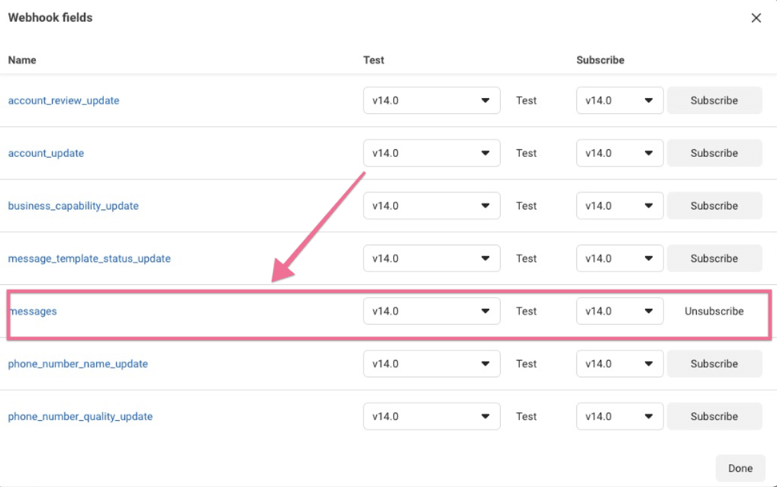
Task: Unsubscribe from the messages webhook field
Action: click(x=714, y=311)
